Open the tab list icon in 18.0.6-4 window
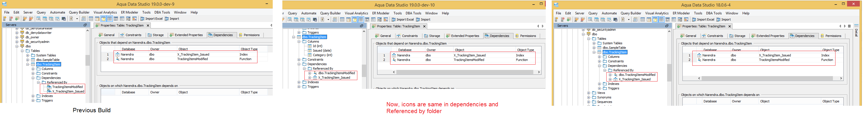This screenshot has width=868, height=119. pyautogui.click(x=849, y=26)
